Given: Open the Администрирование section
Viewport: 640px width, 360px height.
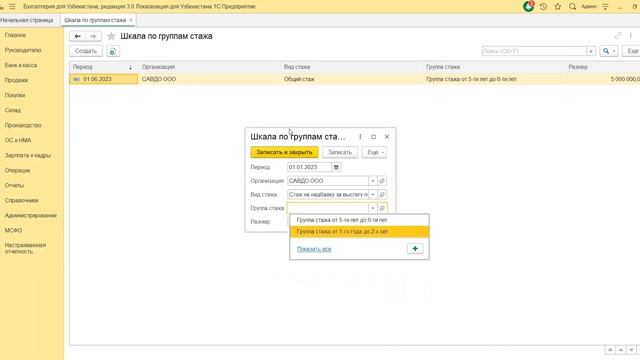Looking at the screenshot, I should point(31,216).
